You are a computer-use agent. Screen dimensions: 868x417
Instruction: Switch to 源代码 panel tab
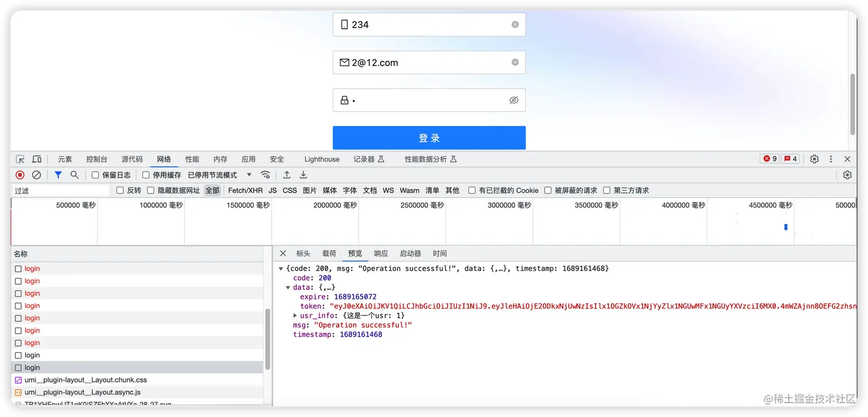132,159
